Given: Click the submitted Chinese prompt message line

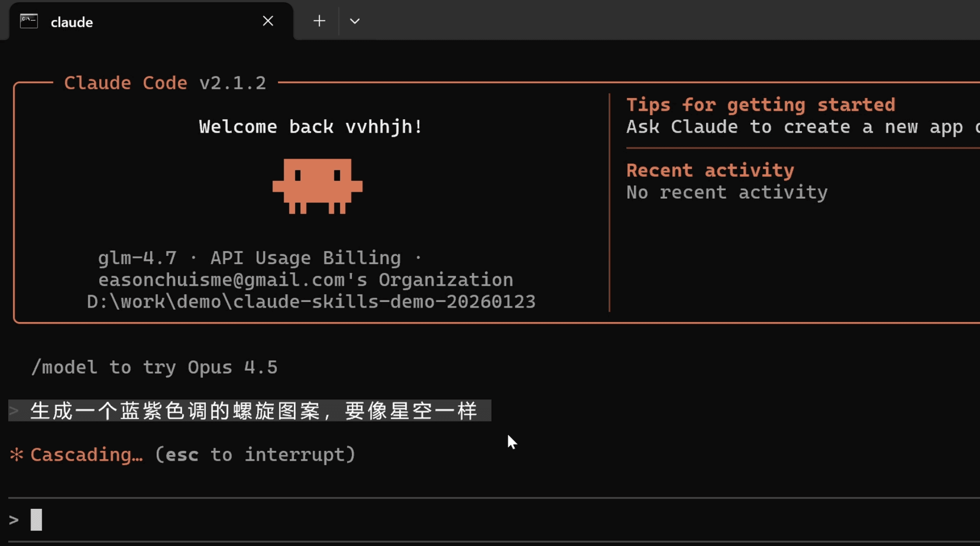Looking at the screenshot, I should tap(253, 411).
